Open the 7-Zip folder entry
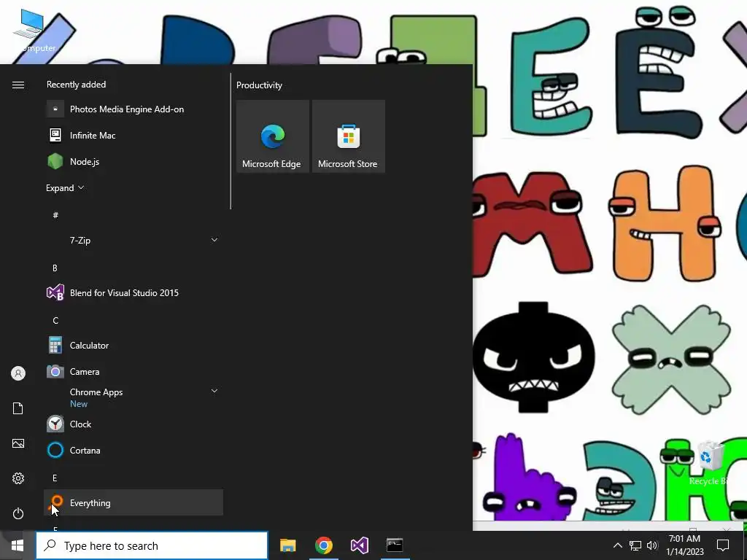Screen dimensions: 747x560 (x=133, y=241)
